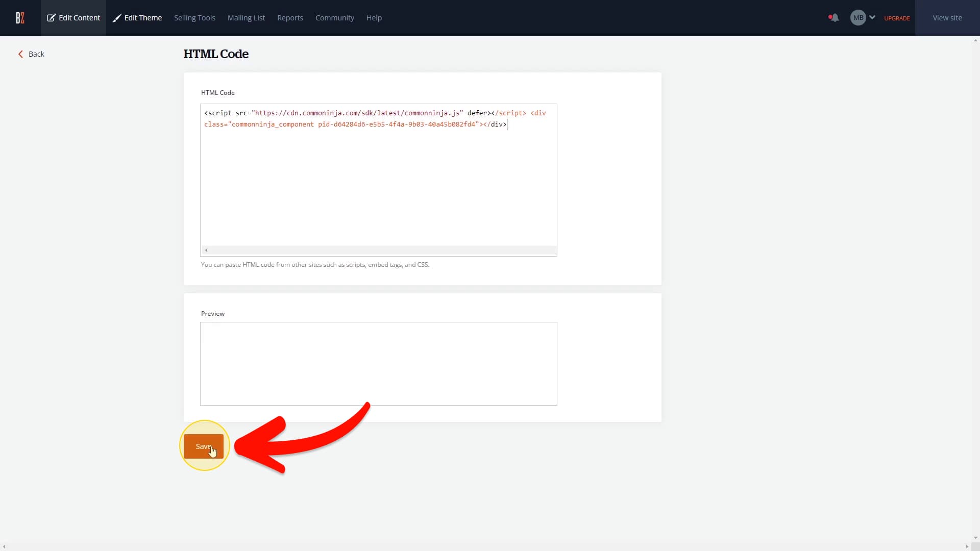Click the HTML editor horizontal scrollbar

pyautogui.click(x=378, y=251)
